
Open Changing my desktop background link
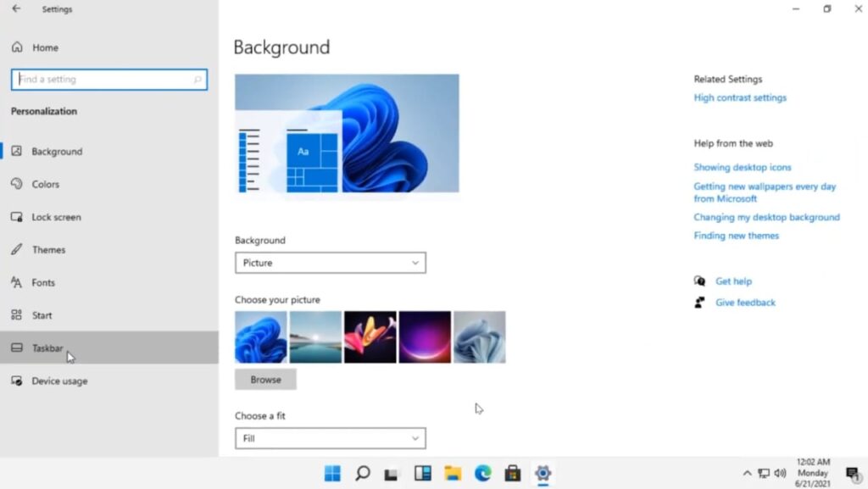tap(766, 217)
